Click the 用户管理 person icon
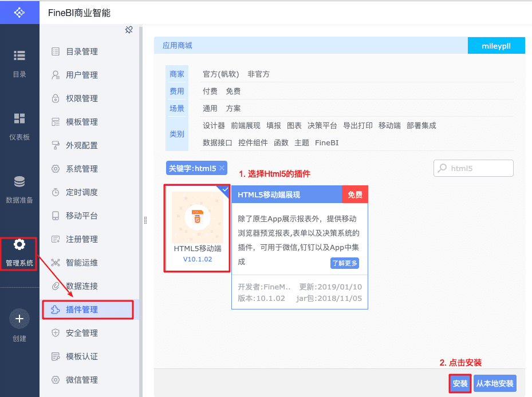Screen dimensions: 532x397 tap(56, 75)
